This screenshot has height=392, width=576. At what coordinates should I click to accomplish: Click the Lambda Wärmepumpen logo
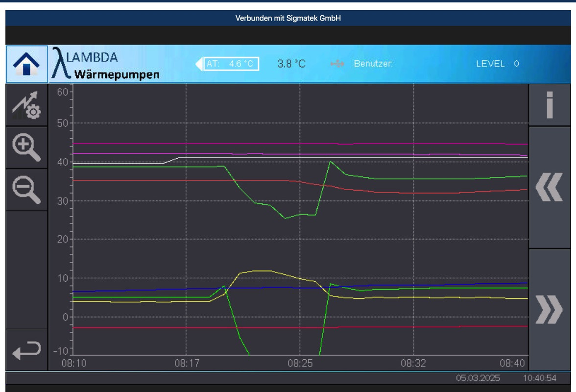[105, 64]
